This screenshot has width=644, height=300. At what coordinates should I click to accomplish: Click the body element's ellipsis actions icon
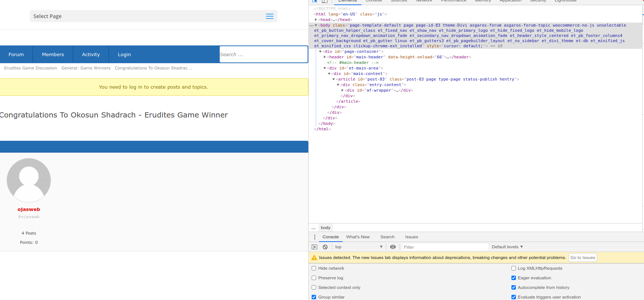click(311, 25)
